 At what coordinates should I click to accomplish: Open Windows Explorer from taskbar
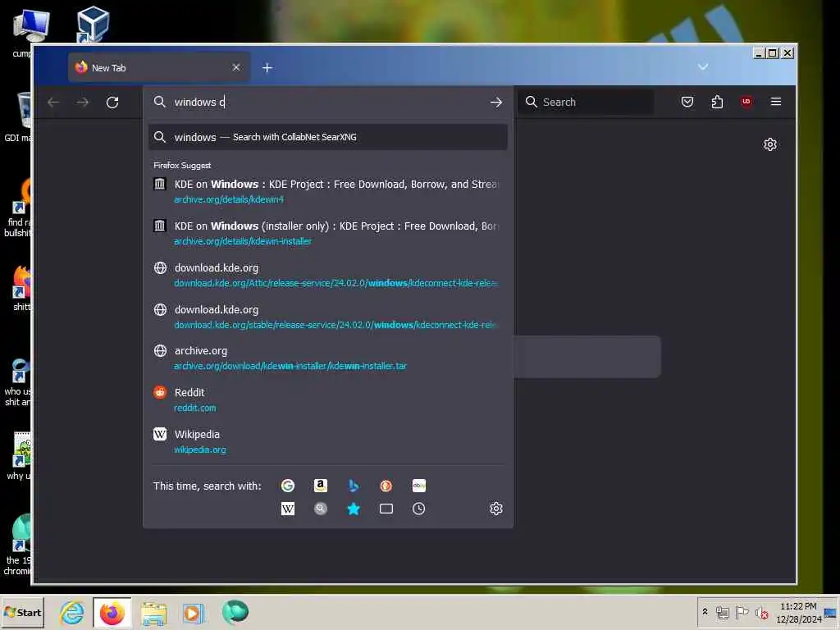click(x=153, y=612)
